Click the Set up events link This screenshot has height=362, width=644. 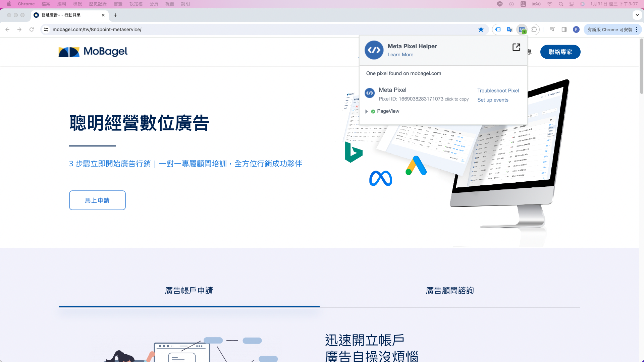coord(493,100)
